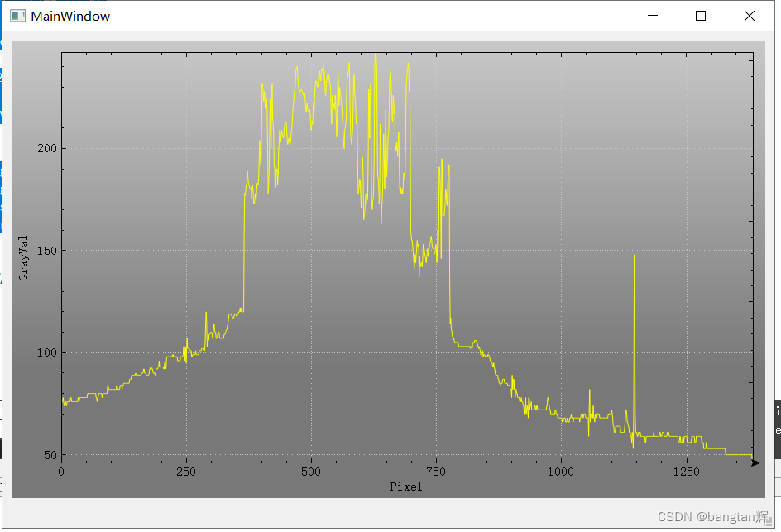Click the 150 tick label on y-axis
The width and height of the screenshot is (781, 532).
click(x=47, y=251)
